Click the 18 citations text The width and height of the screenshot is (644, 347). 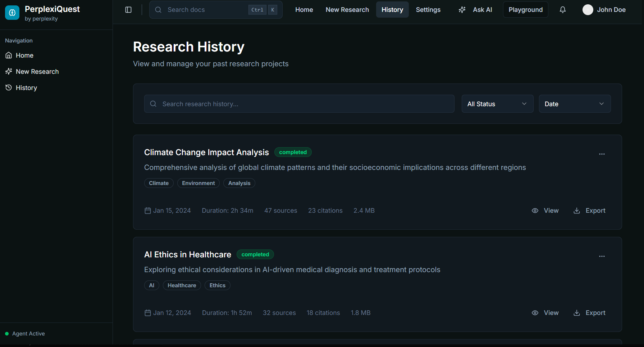pyautogui.click(x=323, y=313)
